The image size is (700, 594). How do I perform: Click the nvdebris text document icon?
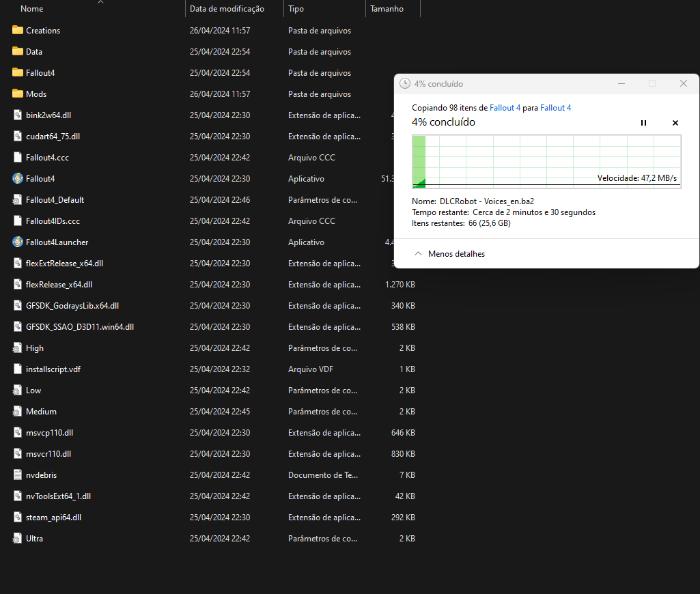coord(17,475)
